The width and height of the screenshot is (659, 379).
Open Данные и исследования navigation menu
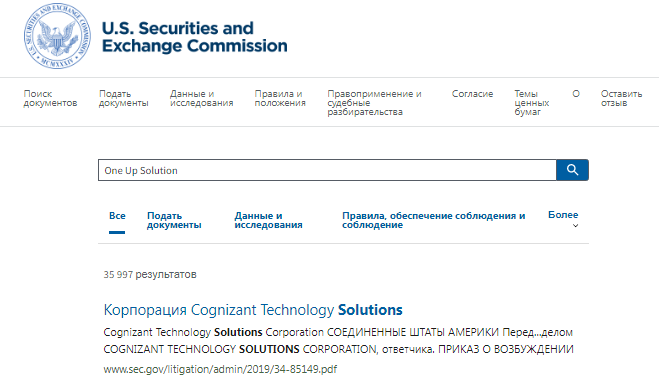(201, 98)
